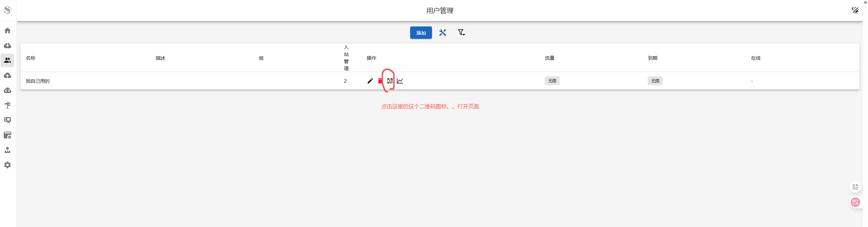Screen dimensions: 868x227
Task: Open the certificate icon sidebar page
Action: click(x=7, y=120)
